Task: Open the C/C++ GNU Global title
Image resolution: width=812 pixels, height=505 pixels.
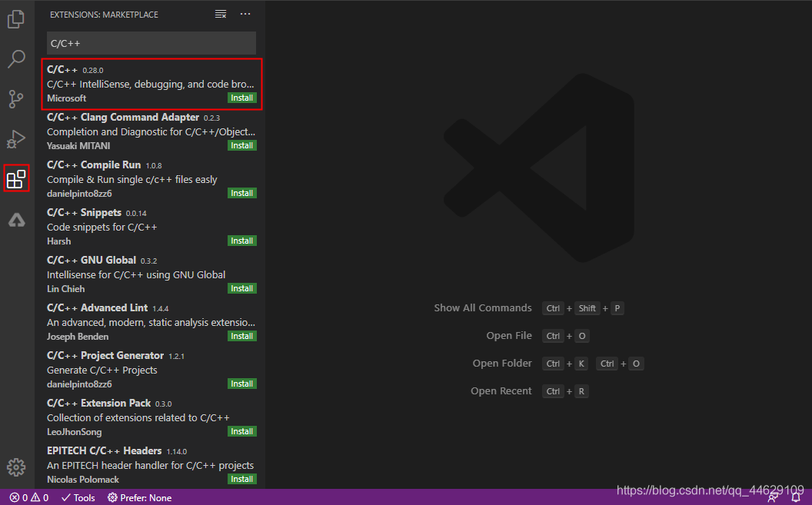Action: point(92,261)
